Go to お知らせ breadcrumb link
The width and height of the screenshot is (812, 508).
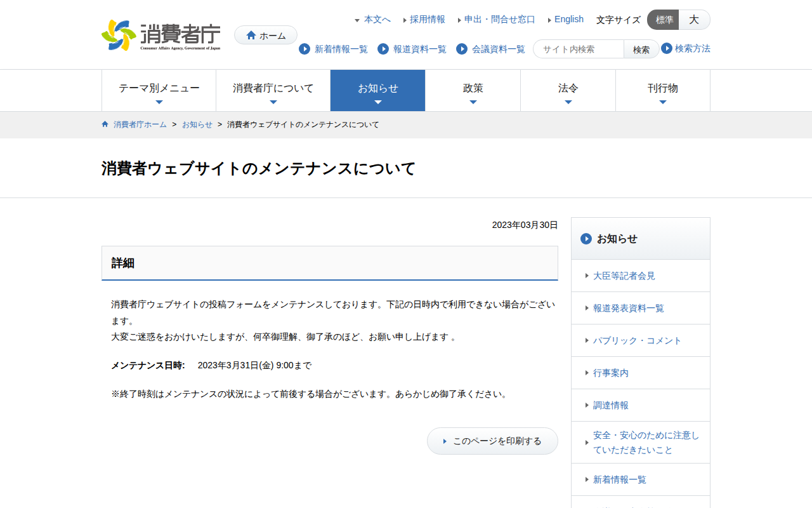pyautogui.click(x=197, y=124)
